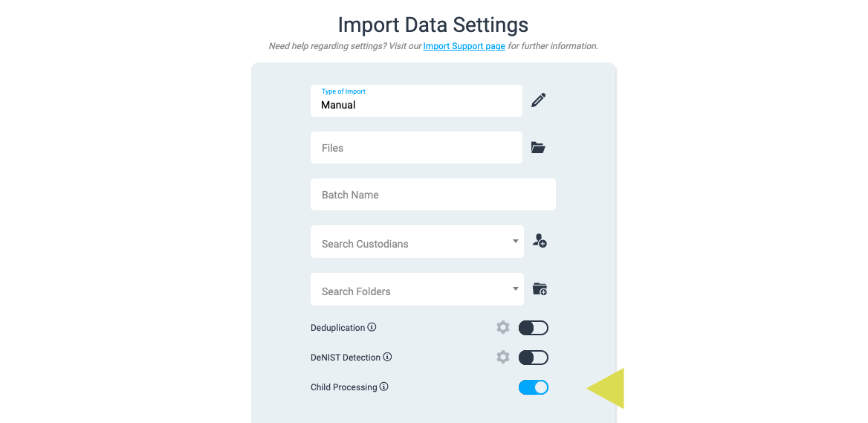
Task: Disable the Child Processing toggle
Action: (x=534, y=387)
